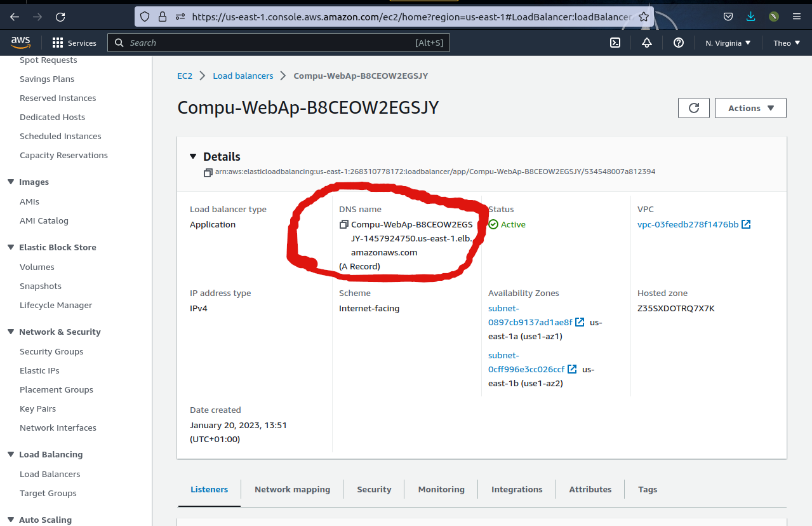Open VPC external link icon
The image size is (812, 526).
tap(746, 224)
